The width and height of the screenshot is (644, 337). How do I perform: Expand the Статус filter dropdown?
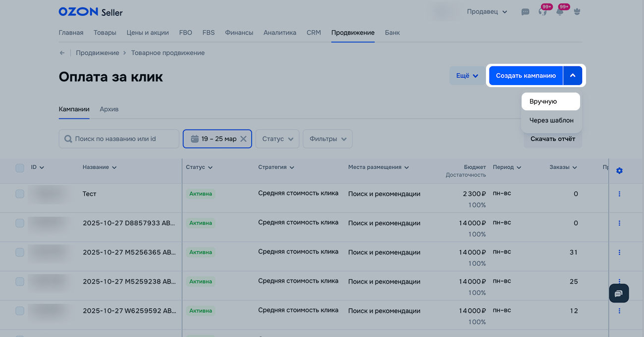[277, 139]
